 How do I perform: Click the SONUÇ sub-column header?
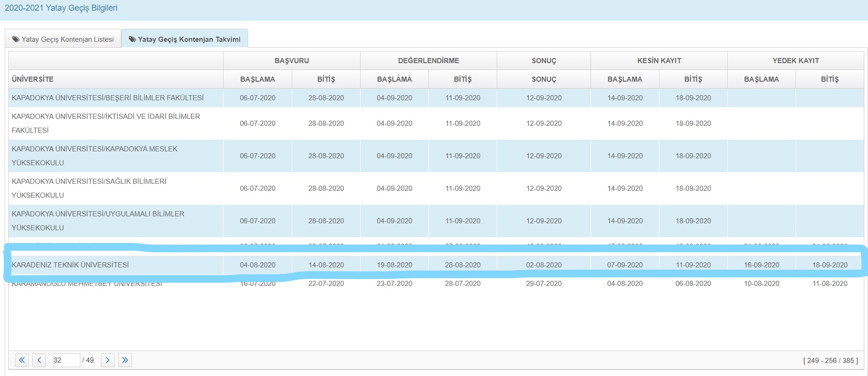point(544,79)
